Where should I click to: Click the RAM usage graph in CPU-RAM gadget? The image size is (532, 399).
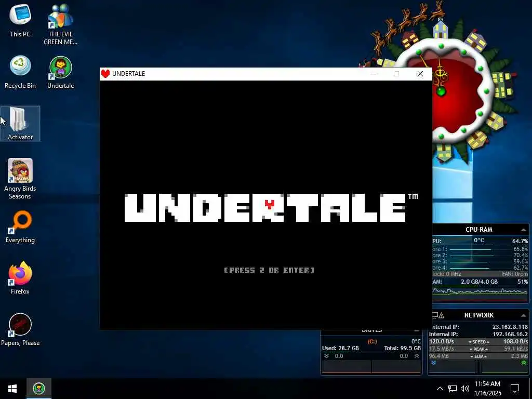pos(480,294)
